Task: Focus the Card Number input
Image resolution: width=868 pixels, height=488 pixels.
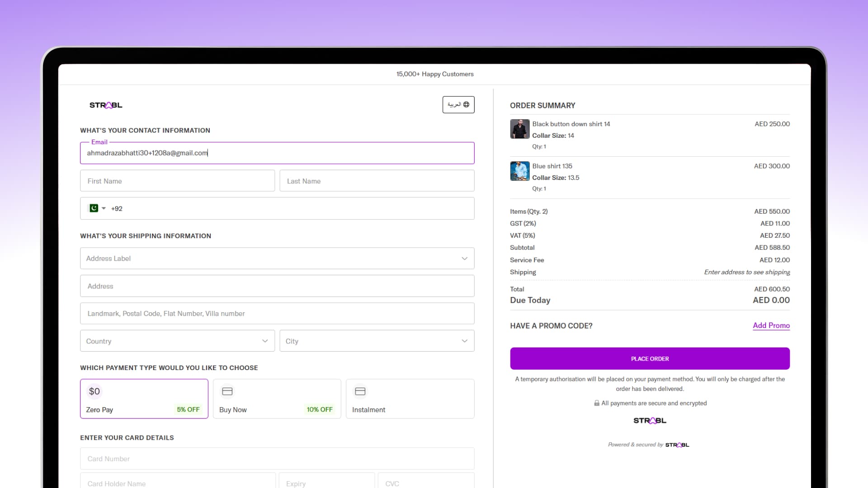Action: [277, 459]
